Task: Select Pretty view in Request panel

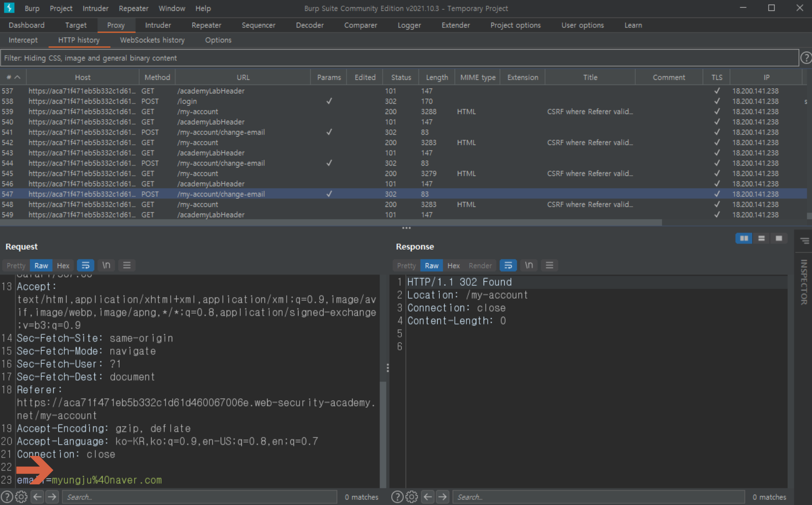Action: coord(16,266)
